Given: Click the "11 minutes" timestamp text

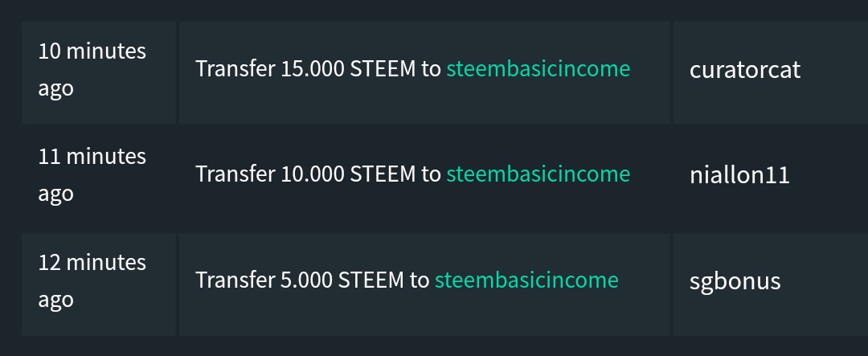Looking at the screenshot, I should (x=92, y=157).
